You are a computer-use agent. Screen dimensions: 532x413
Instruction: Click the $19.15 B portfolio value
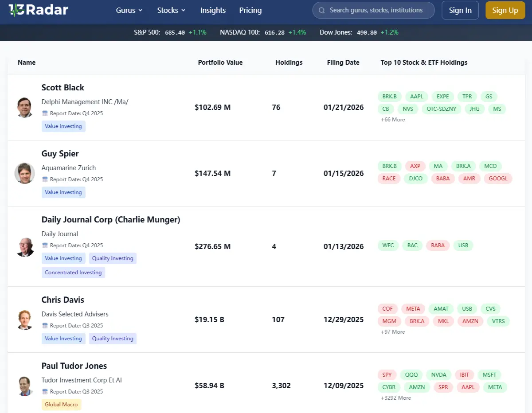click(x=209, y=319)
